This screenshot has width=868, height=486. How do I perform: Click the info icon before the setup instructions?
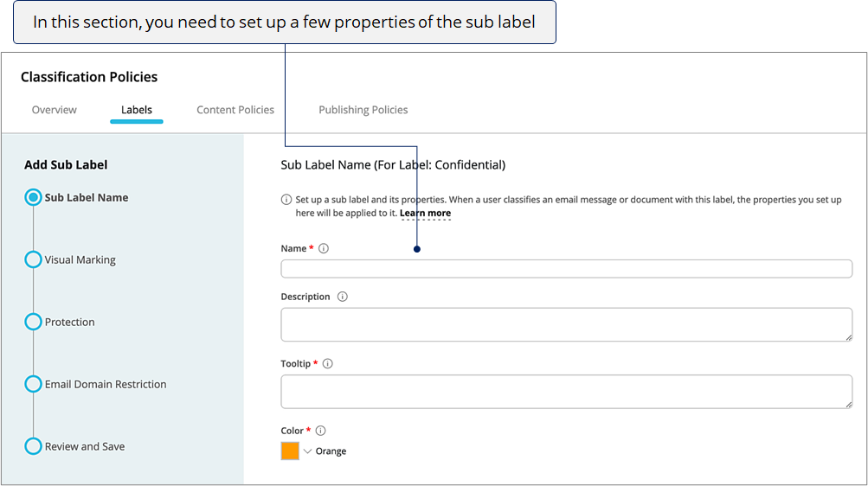pyautogui.click(x=286, y=200)
